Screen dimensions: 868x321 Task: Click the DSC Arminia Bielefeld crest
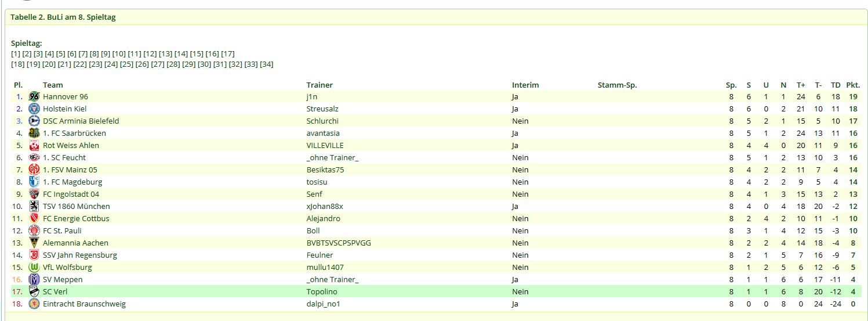click(x=34, y=121)
